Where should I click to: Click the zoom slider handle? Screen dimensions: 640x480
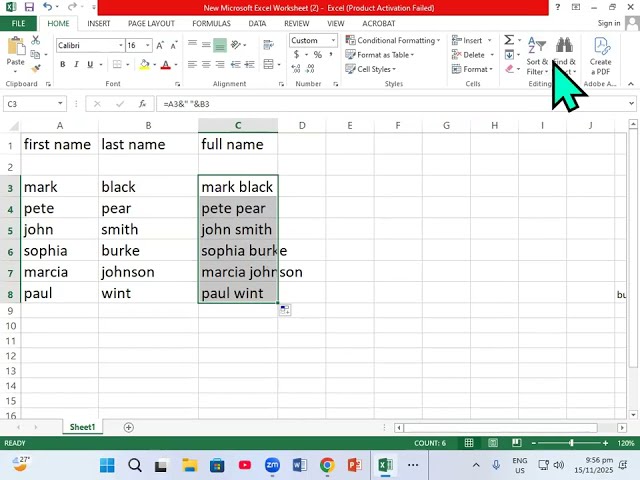[572, 443]
